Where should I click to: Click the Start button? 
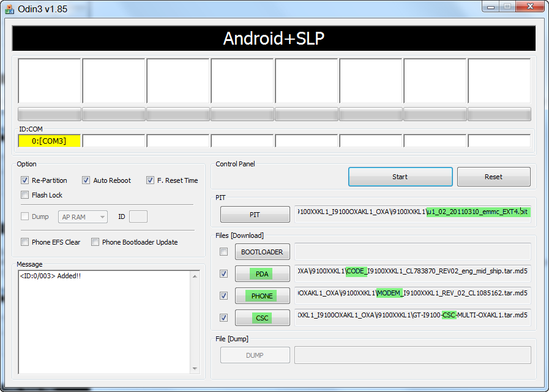pos(400,177)
